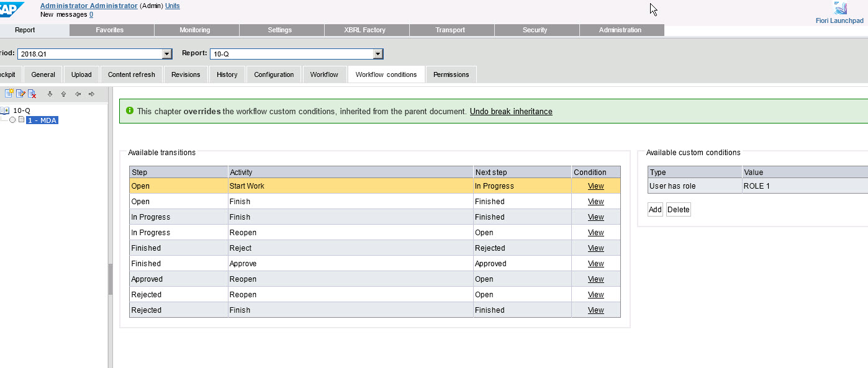This screenshot has width=868, height=368.
Task: View condition for Rejected Reopen transition
Action: (x=596, y=295)
